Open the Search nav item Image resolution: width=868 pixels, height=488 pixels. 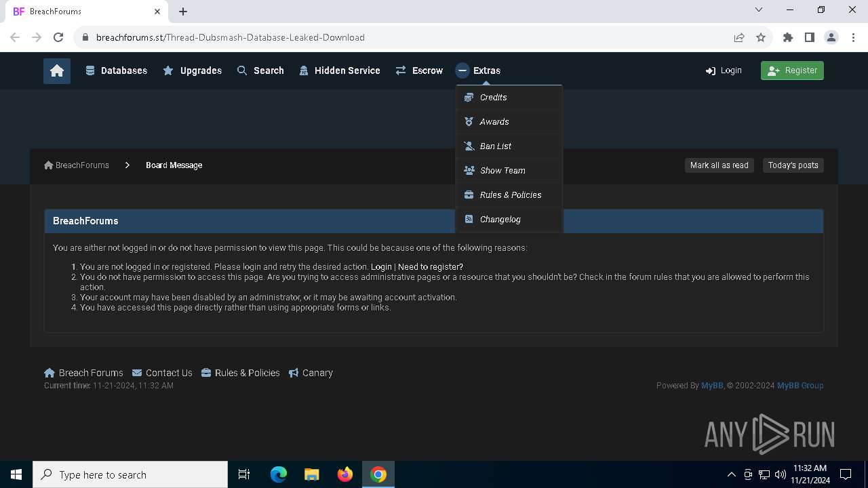[260, 70]
